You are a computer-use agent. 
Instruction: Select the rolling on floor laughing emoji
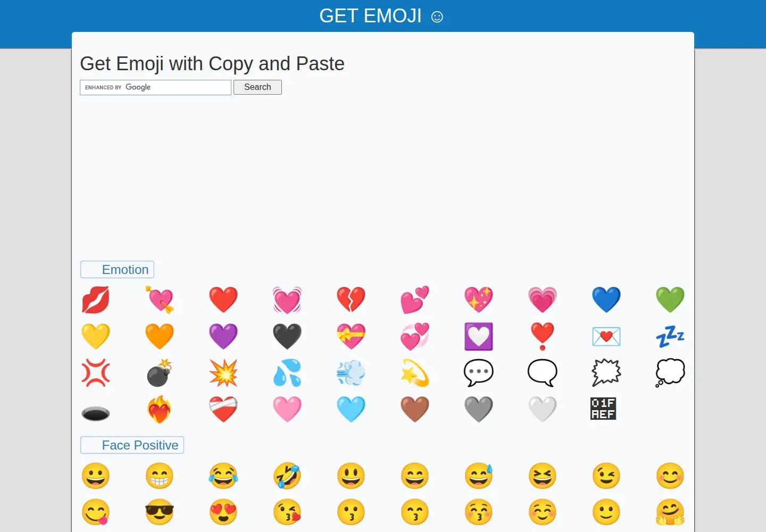(287, 476)
